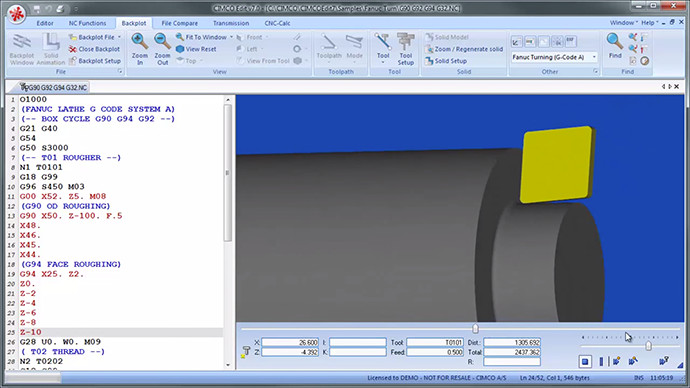The image size is (690, 388).
Task: Open the Help menu dropdown
Action: pyautogui.click(x=650, y=23)
